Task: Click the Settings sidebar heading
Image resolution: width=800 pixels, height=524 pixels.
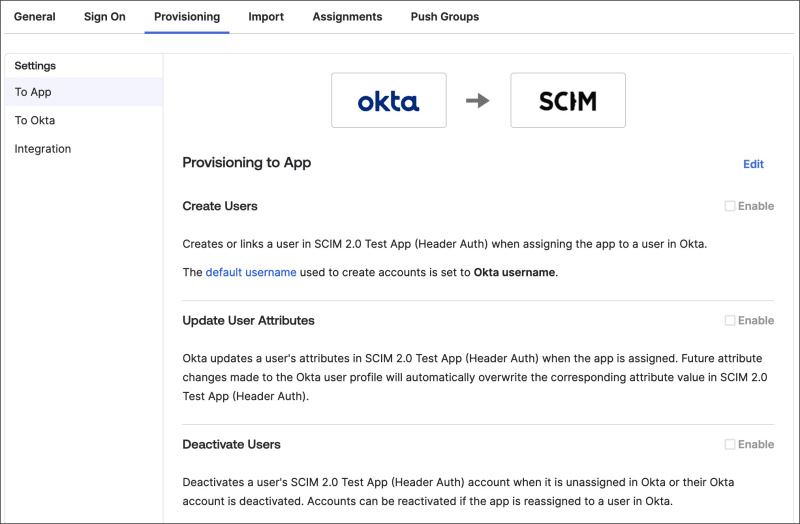Action: [35, 66]
